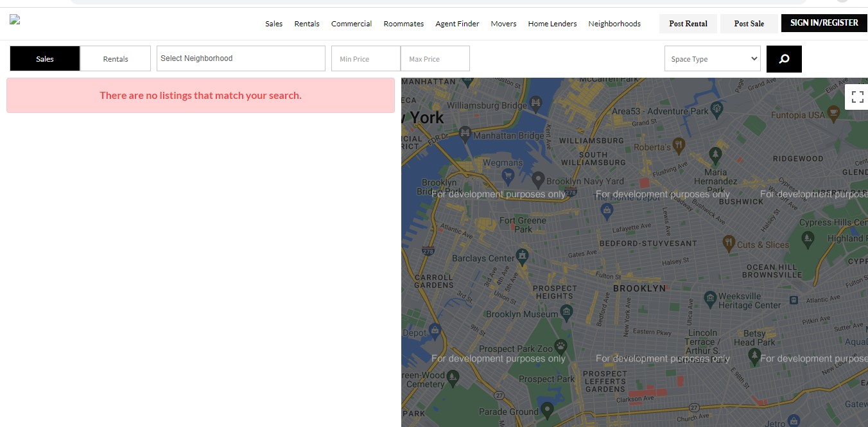Select Roberta's restaurant marker

tap(679, 145)
